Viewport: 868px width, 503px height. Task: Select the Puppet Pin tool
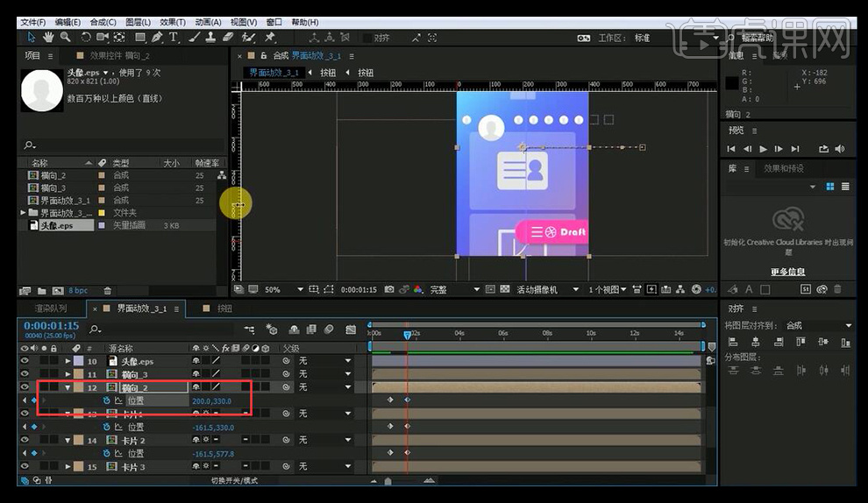(269, 37)
